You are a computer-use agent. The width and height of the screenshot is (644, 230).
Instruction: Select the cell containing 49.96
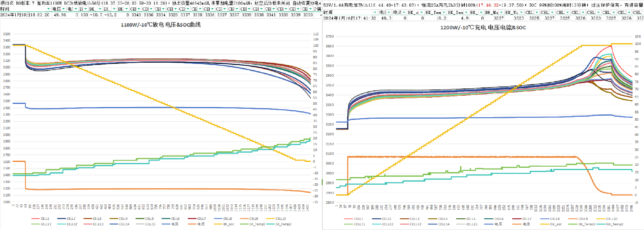59,15
